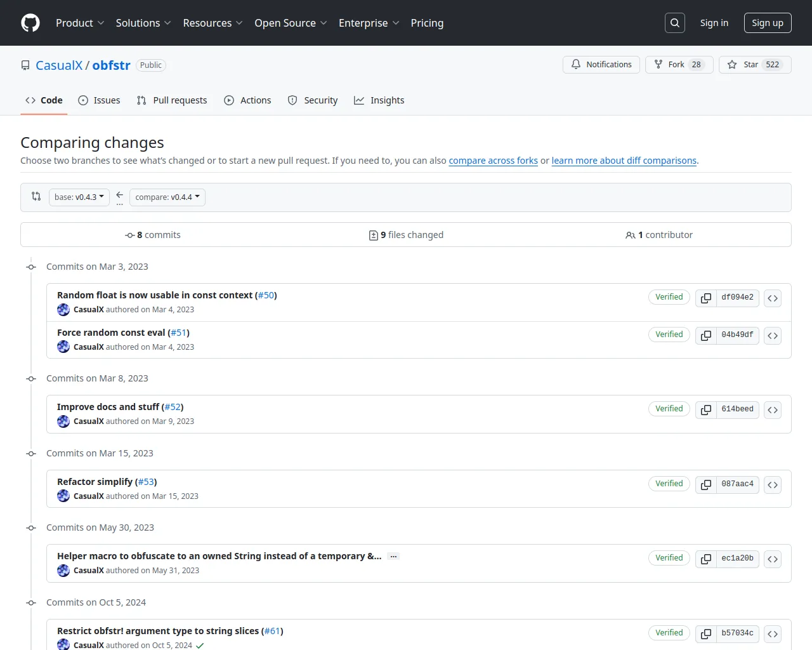Browse repository at commit ec1a20b
Screen dimensions: 812x650
[x=773, y=559]
